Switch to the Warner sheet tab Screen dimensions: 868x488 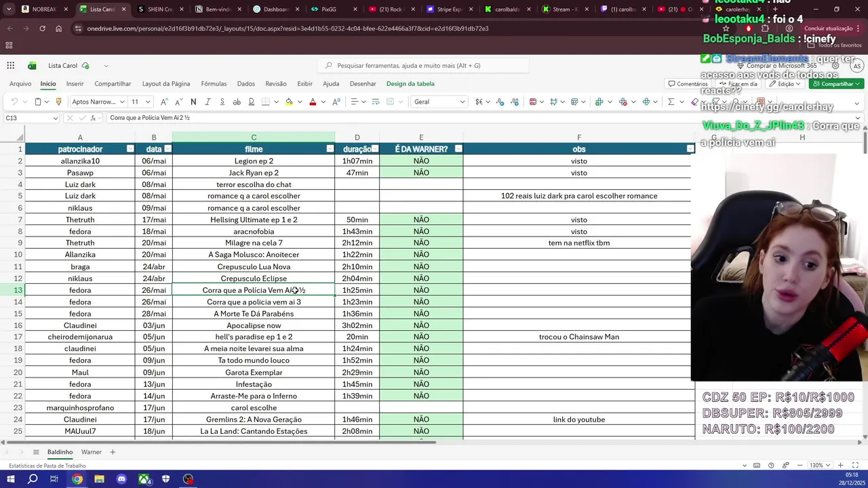click(x=92, y=452)
